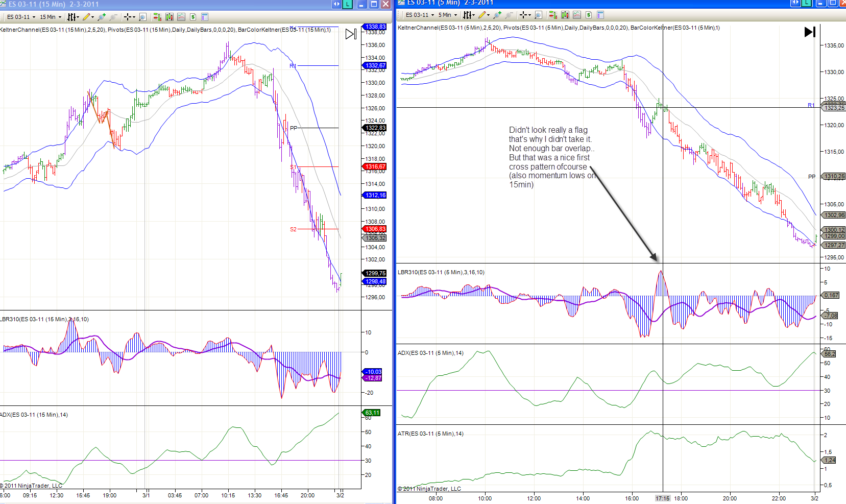846x504 pixels.
Task: Open the 5 Min interval dropdown
Action: pyautogui.click(x=447, y=15)
